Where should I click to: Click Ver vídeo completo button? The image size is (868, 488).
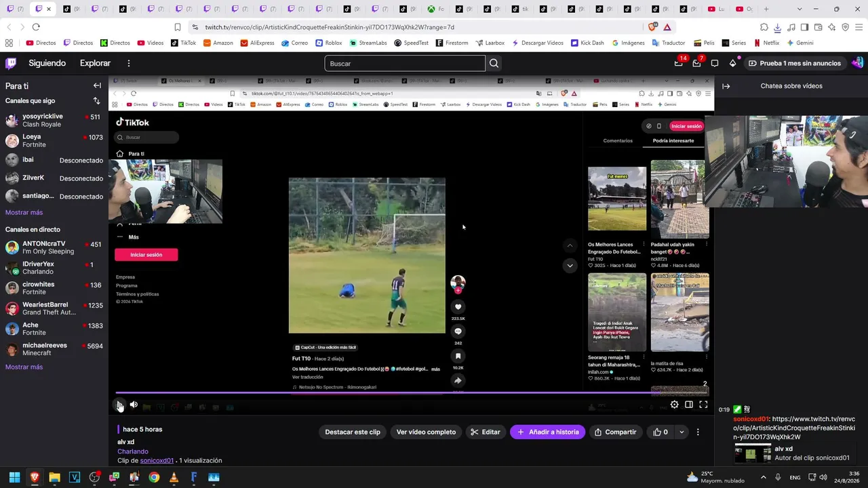pyautogui.click(x=426, y=432)
